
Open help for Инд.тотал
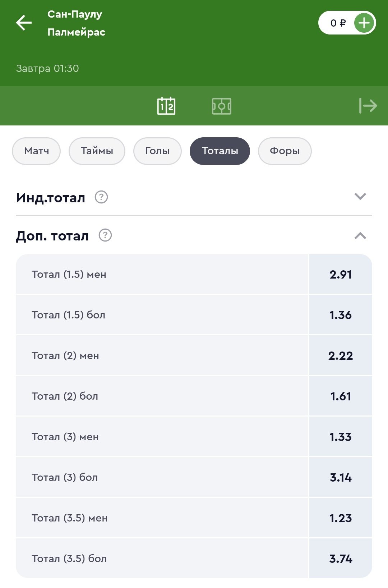[x=101, y=197]
